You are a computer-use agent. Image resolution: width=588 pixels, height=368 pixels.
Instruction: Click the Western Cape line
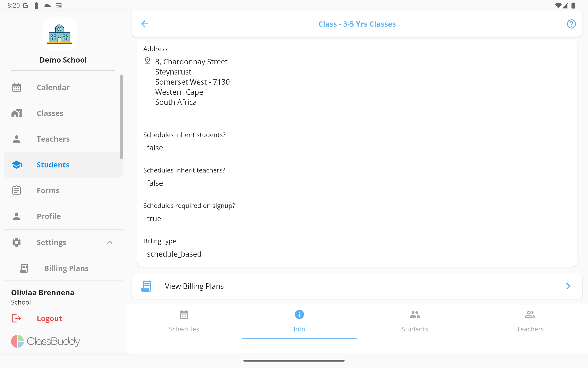pyautogui.click(x=179, y=92)
